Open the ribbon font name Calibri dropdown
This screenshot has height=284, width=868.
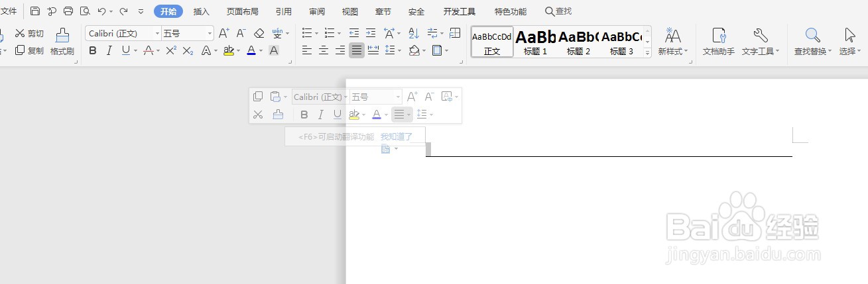pos(157,33)
